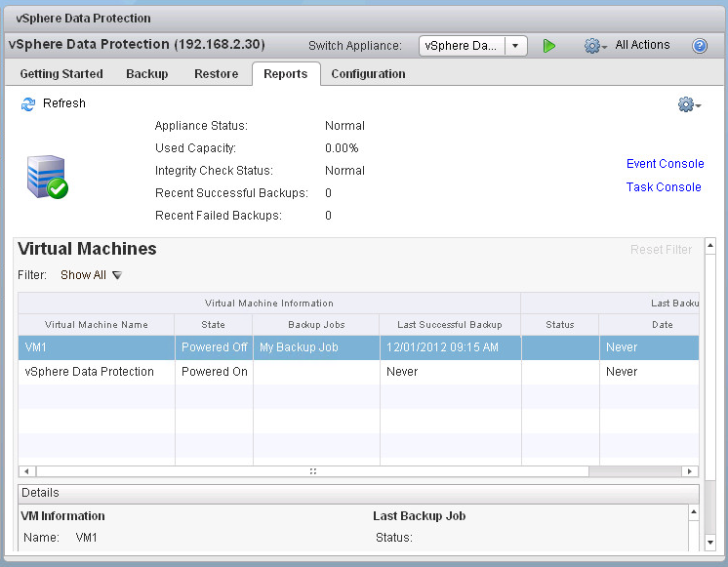The image size is (728, 567).
Task: Click the table's horizontal scrollbar left arrow
Action: pos(27,471)
